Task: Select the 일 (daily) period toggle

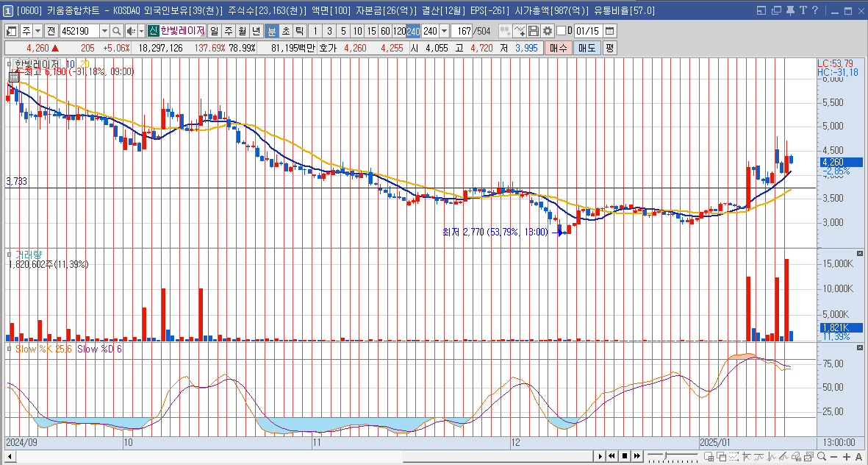Action: point(214,31)
